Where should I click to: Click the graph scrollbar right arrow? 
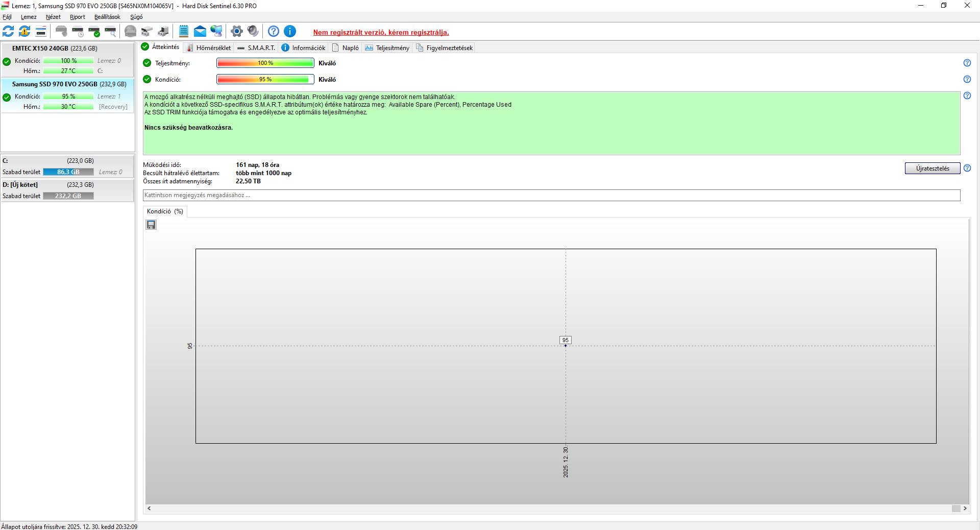(965, 509)
